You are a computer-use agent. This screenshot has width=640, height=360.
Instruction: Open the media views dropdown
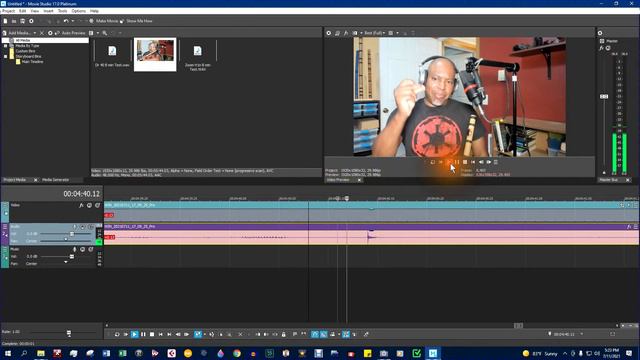(98, 33)
